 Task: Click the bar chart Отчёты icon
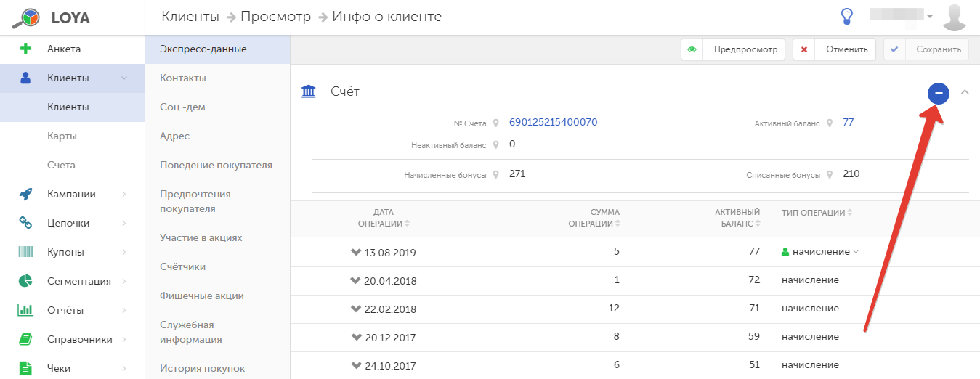click(25, 310)
